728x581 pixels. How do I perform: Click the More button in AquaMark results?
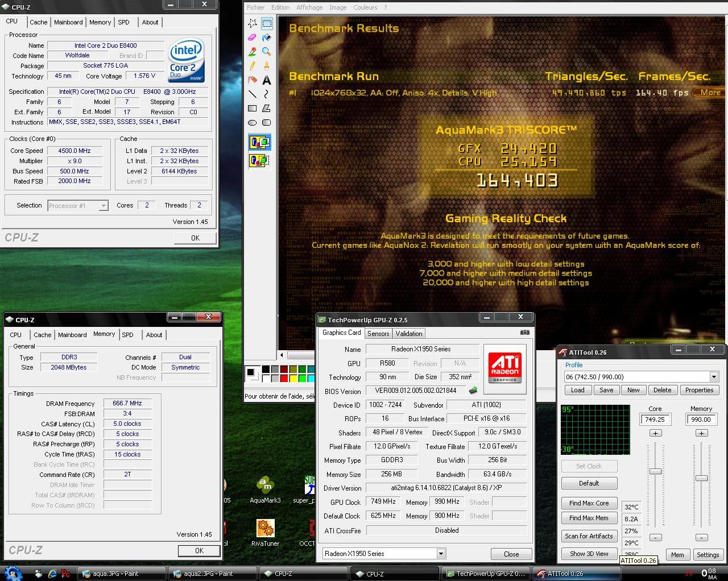point(710,93)
